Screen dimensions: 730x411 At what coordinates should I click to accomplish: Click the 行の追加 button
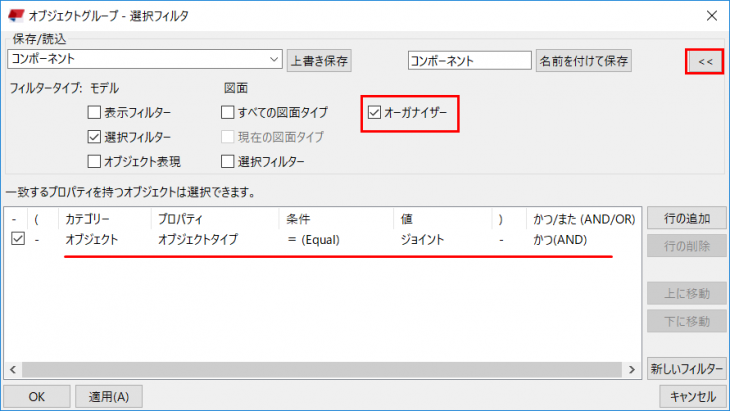tap(687, 218)
